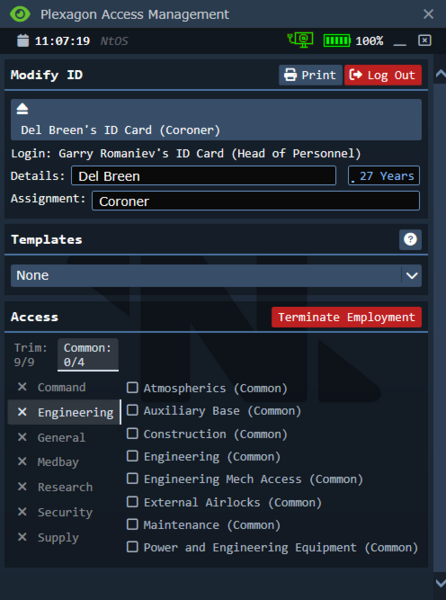Viewport: 446px width, 600px height.
Task: Clear all General access X icon
Action: pyautogui.click(x=22, y=437)
